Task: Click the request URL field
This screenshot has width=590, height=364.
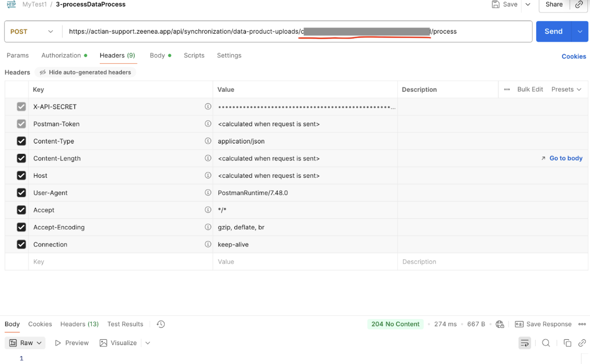Action: click(x=297, y=32)
